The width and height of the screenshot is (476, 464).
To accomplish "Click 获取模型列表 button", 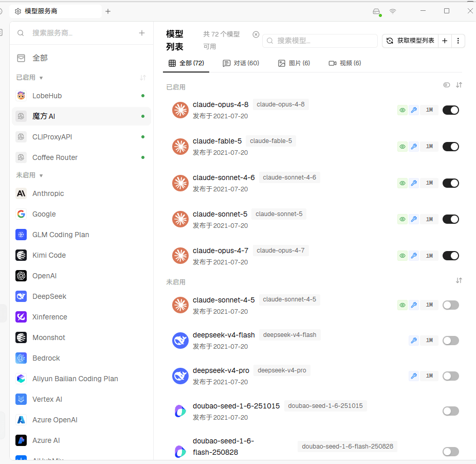I will click(x=410, y=41).
